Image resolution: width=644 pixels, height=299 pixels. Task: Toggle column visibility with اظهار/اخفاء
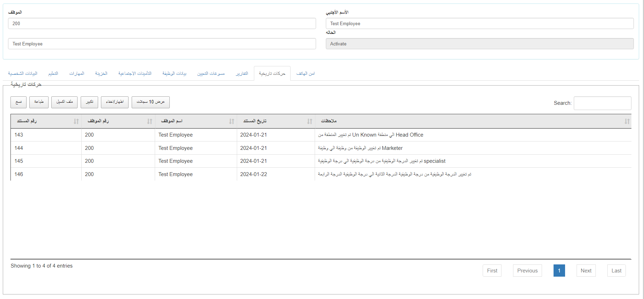(115, 102)
